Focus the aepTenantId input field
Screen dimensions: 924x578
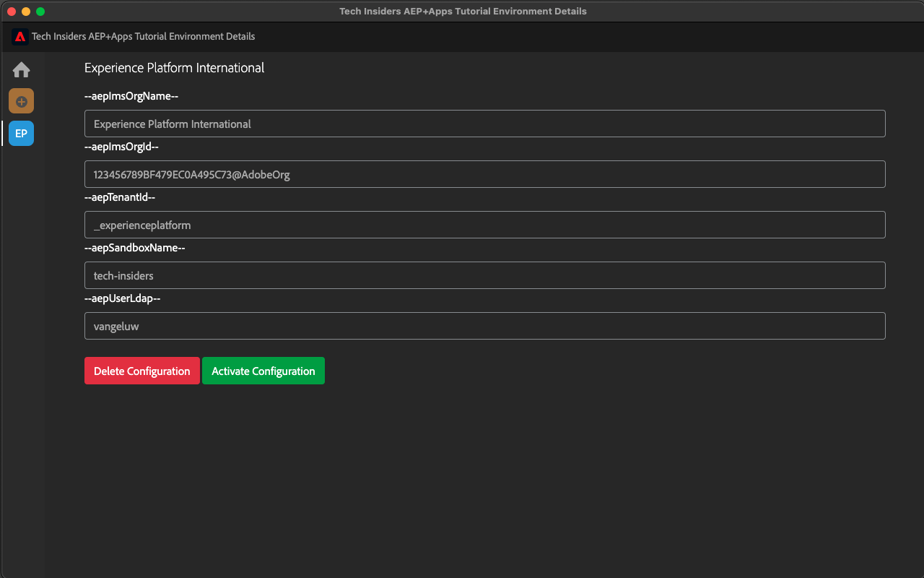(x=485, y=225)
